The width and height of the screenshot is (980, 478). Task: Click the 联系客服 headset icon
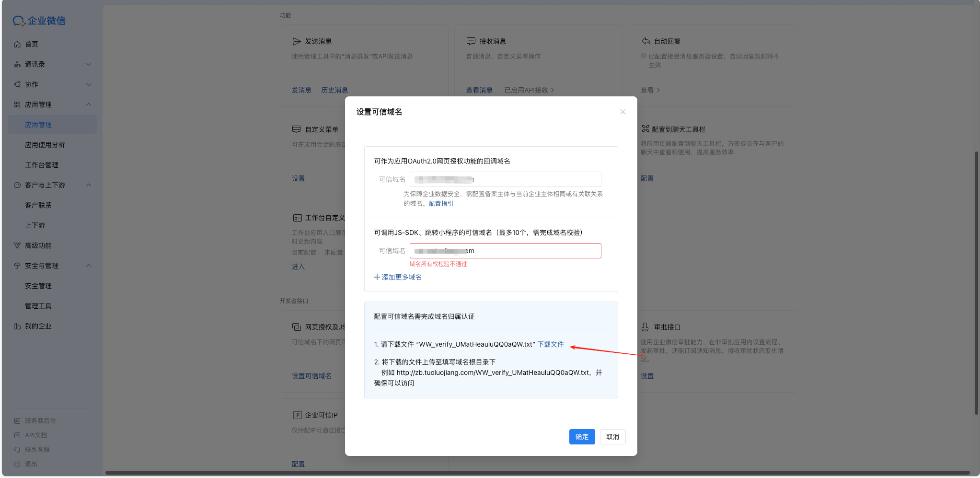[17, 450]
